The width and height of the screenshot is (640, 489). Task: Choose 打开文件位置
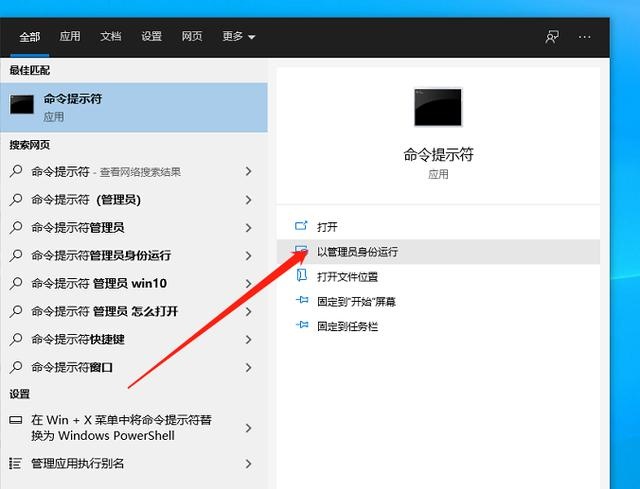pos(438,277)
